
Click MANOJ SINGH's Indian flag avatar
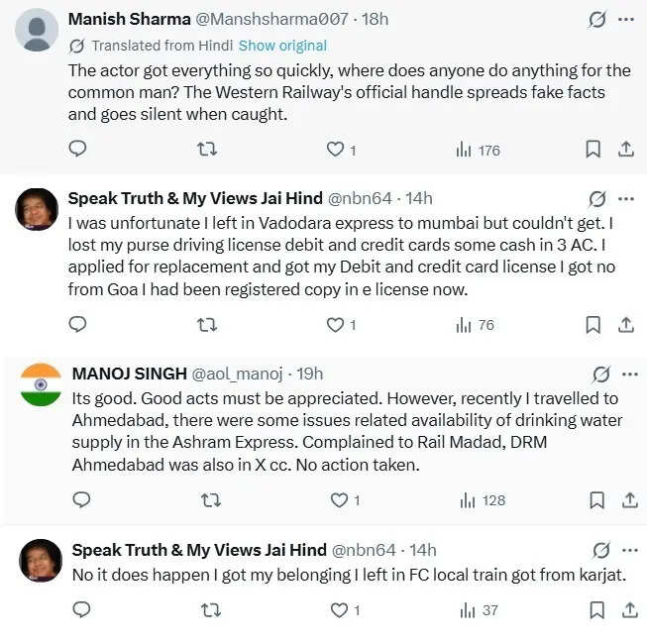pyautogui.click(x=40, y=384)
